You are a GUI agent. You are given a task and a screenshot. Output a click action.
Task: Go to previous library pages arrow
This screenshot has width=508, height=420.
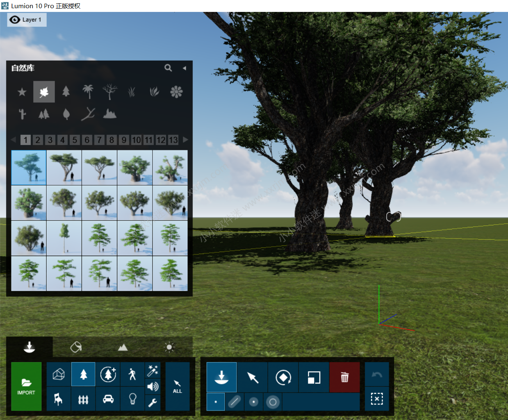pyautogui.click(x=14, y=140)
